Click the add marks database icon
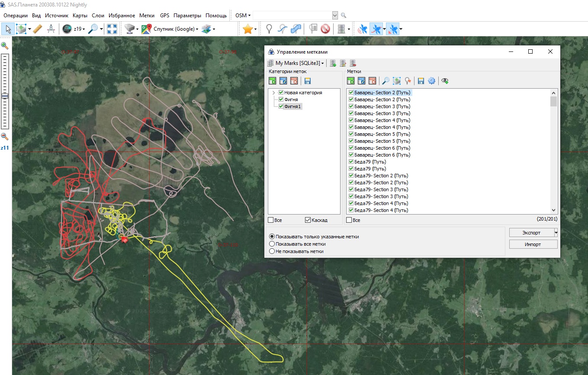588x375 pixels. [x=333, y=64]
